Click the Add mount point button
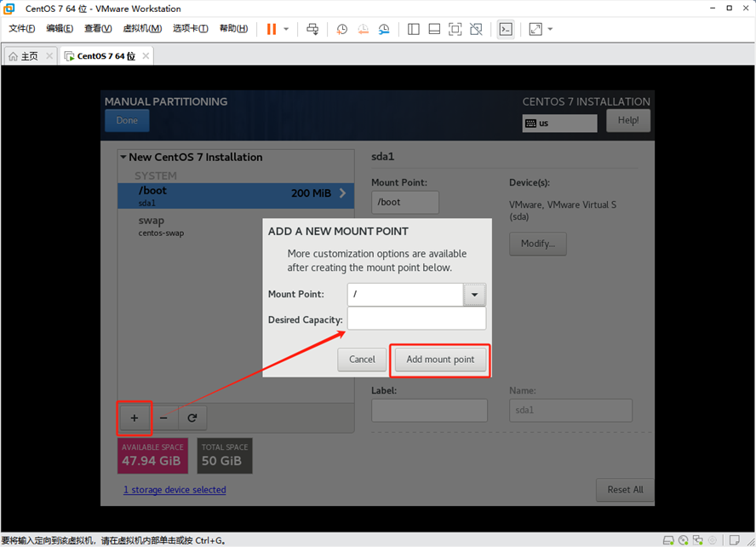Screen dimensions: 756x547 pyautogui.click(x=440, y=360)
